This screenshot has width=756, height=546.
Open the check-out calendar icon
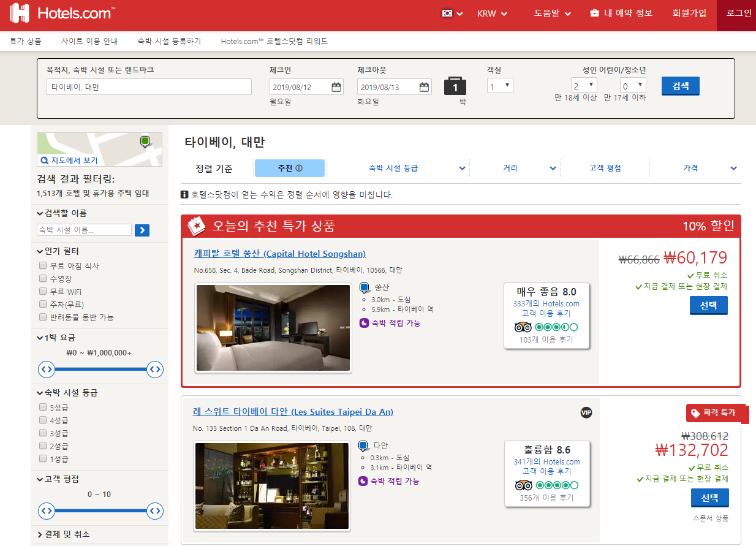(424, 87)
